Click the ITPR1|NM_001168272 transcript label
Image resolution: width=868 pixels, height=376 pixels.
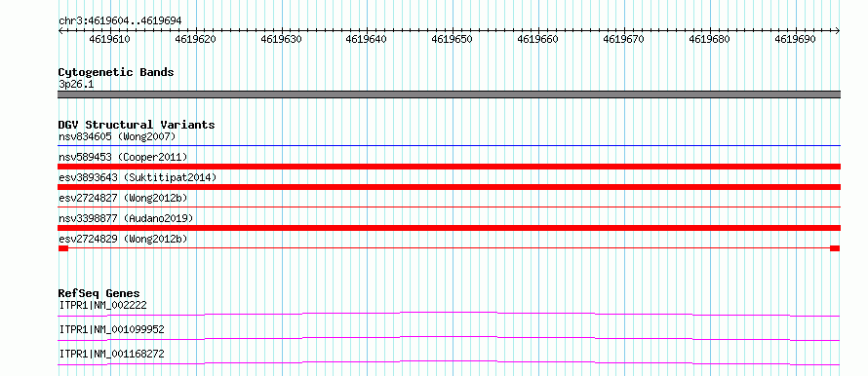(x=111, y=354)
